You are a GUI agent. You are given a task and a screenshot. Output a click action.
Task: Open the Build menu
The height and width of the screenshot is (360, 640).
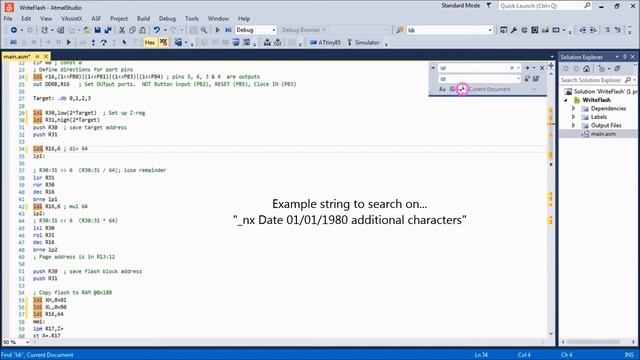(x=143, y=19)
